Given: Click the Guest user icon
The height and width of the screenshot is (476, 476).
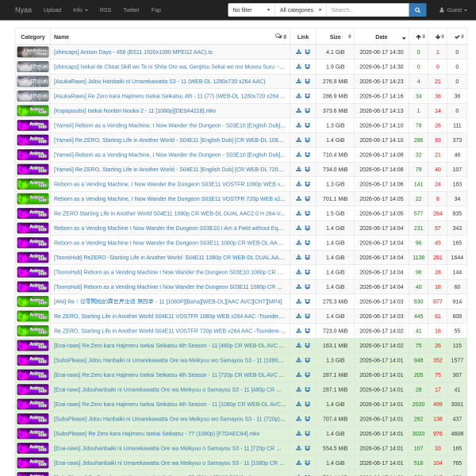Looking at the screenshot, I should (x=442, y=10).
